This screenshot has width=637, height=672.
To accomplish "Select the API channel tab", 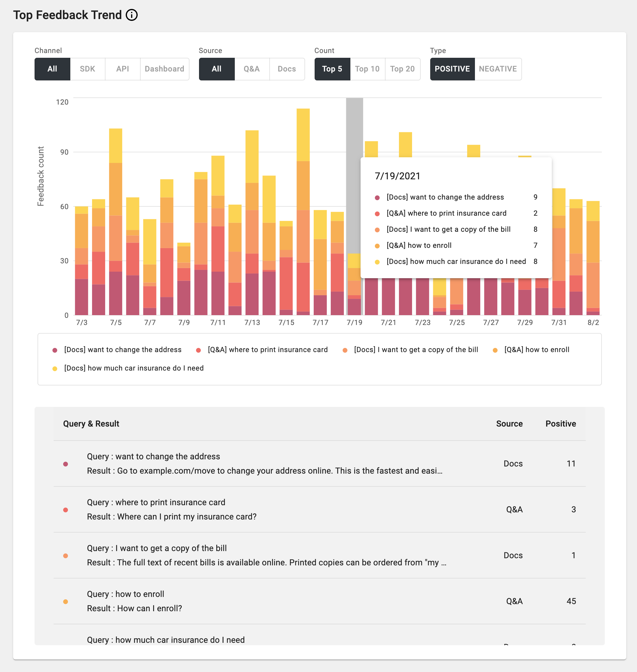I will point(122,69).
